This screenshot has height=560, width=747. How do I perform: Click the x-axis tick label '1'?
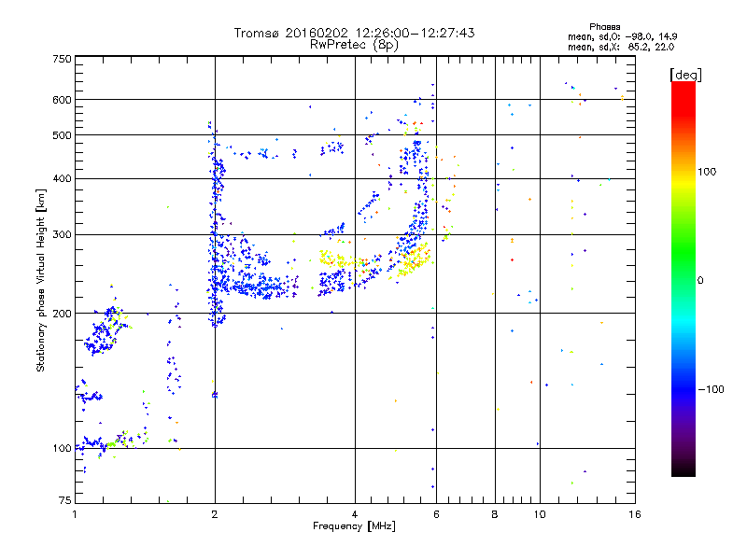click(x=75, y=514)
